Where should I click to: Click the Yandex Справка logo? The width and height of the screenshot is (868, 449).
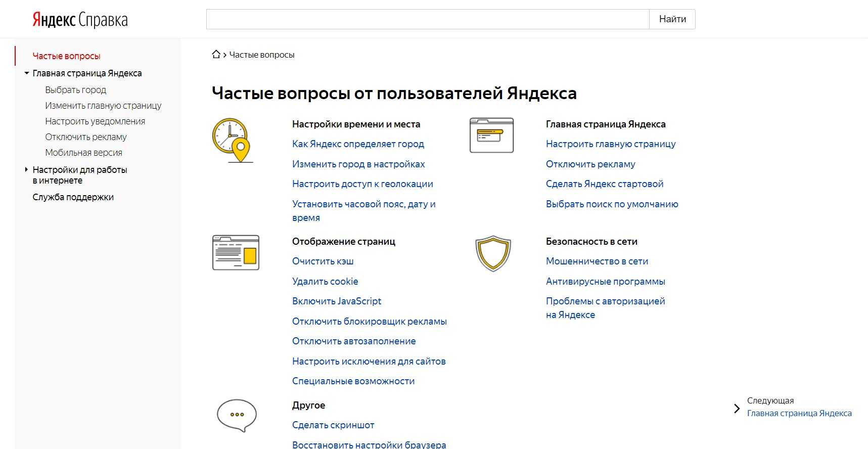pos(80,20)
